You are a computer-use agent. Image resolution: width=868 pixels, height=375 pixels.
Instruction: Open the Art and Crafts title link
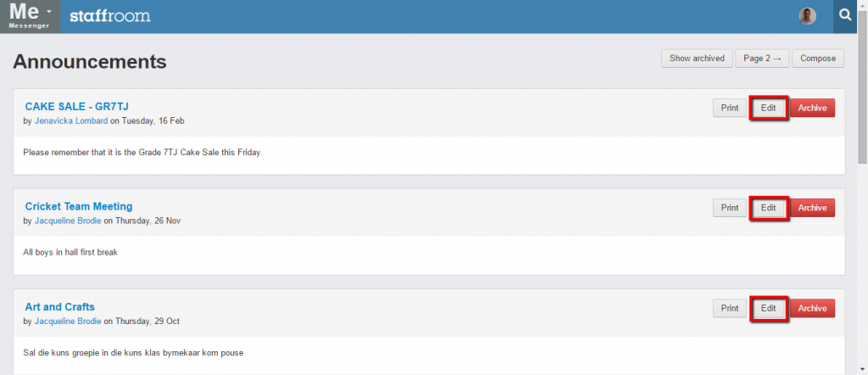point(60,307)
